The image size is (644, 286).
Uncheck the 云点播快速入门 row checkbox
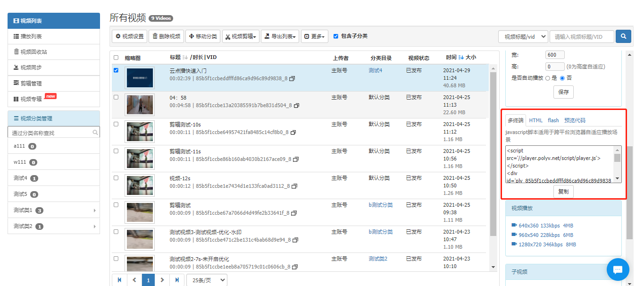point(116,70)
